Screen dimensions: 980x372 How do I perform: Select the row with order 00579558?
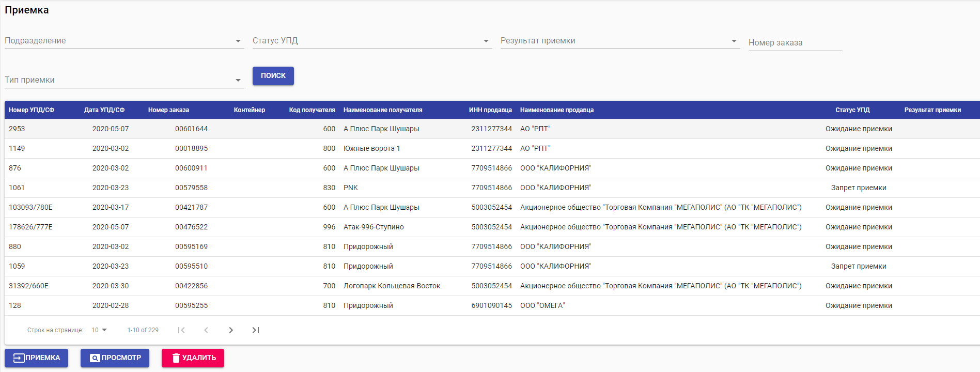click(191, 188)
